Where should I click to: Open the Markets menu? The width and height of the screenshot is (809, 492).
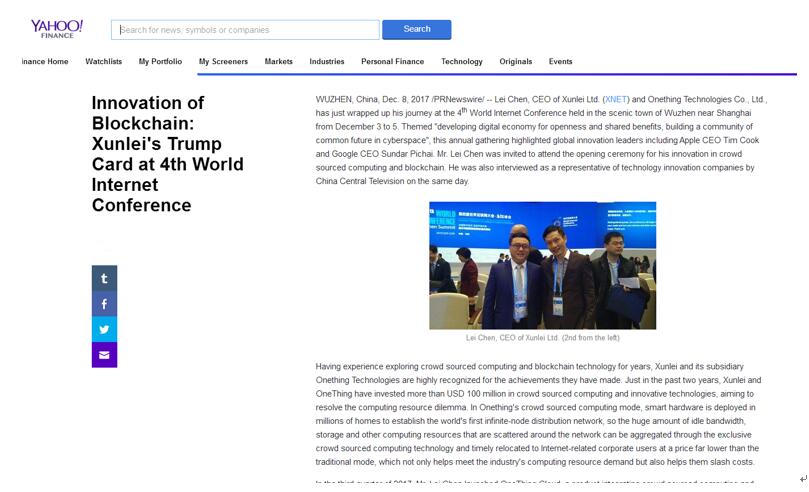tap(278, 62)
